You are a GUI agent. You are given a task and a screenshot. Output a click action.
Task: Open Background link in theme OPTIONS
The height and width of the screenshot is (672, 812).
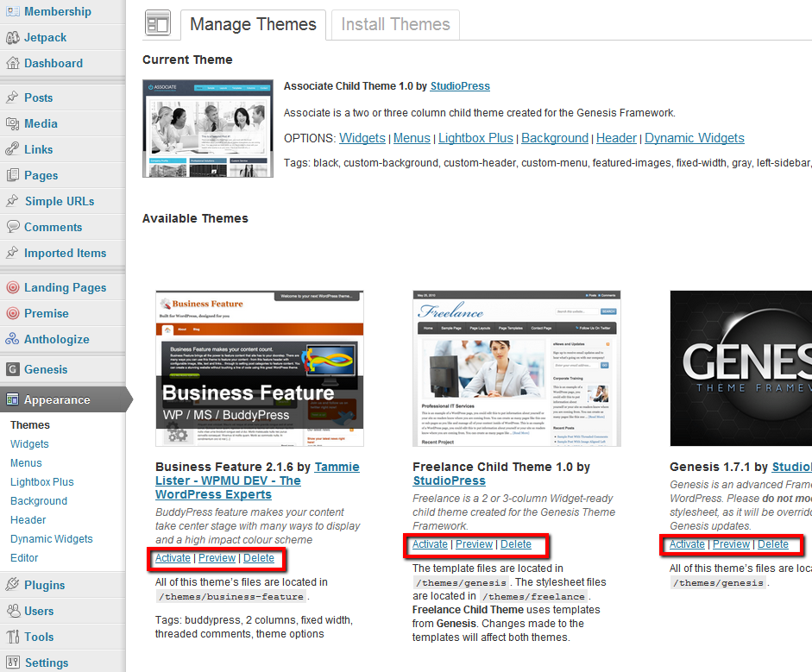pos(555,138)
